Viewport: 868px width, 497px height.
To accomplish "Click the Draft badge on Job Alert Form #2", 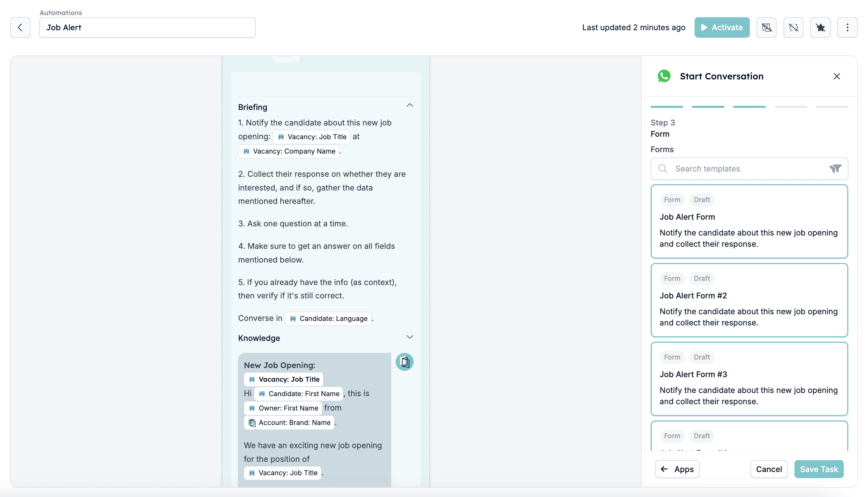I will [x=702, y=278].
